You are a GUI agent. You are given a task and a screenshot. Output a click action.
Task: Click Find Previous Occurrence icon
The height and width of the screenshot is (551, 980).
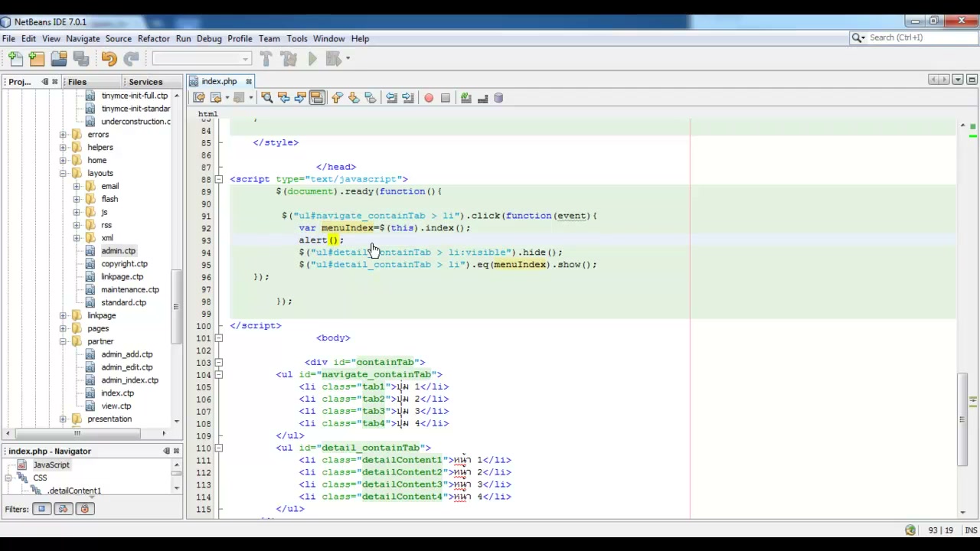(x=283, y=98)
